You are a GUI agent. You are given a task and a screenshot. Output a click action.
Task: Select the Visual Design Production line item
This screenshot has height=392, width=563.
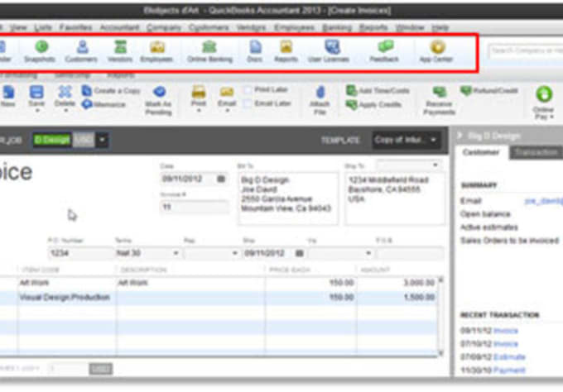219,298
